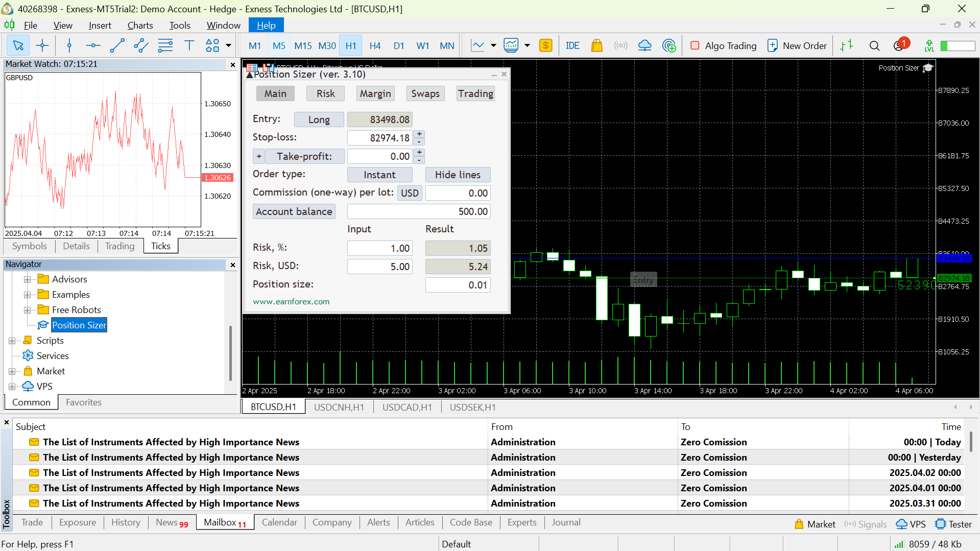The height and width of the screenshot is (551, 980).
Task: Open the VPS cloud icon in toolbar
Action: [x=645, y=46]
